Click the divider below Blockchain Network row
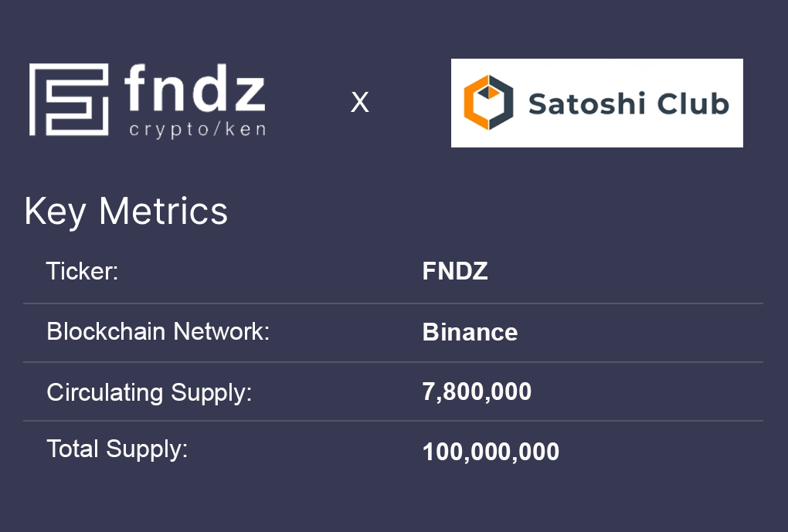788x532 pixels. tap(392, 362)
